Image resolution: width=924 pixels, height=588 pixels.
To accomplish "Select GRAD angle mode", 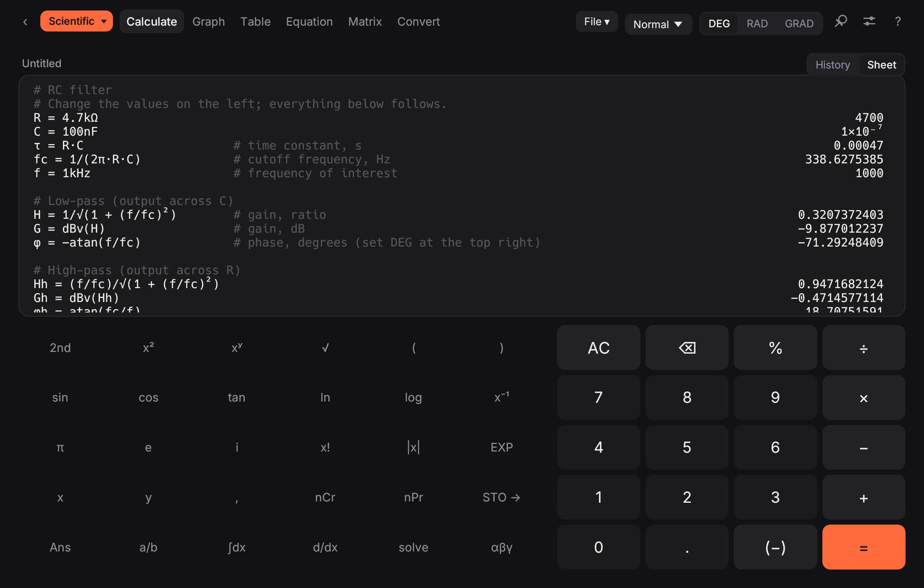I will tap(799, 24).
